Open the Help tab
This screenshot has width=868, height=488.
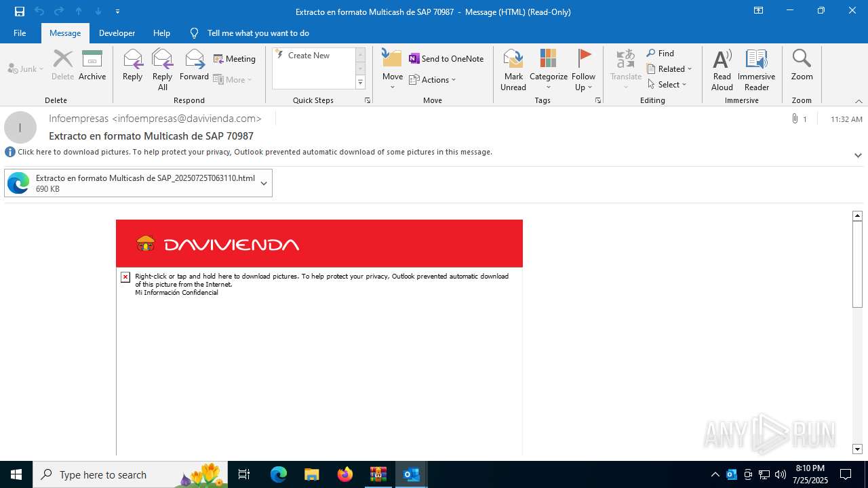click(161, 33)
